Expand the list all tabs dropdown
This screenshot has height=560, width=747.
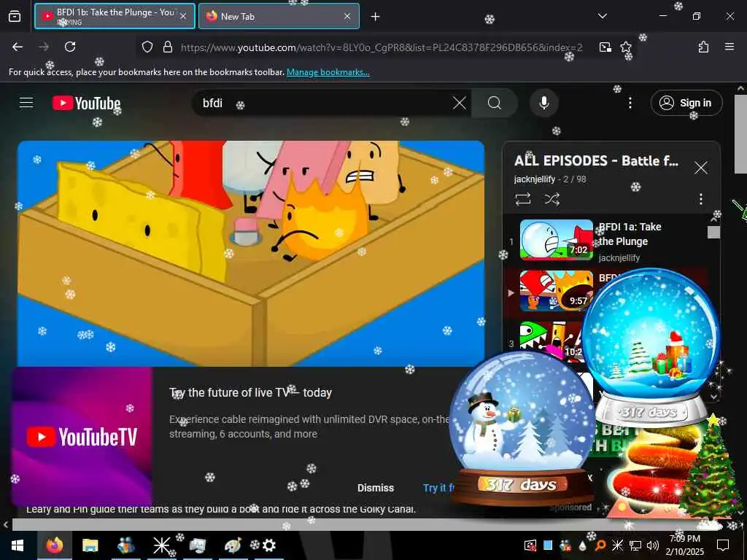click(x=603, y=16)
